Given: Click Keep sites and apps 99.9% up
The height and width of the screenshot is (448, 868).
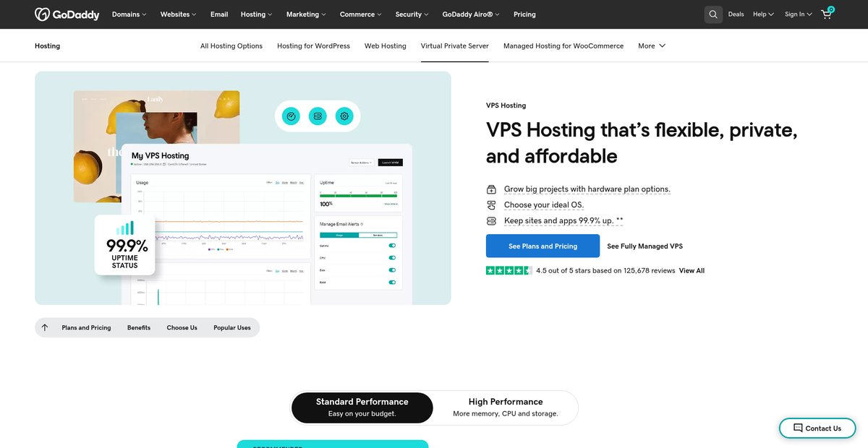Looking at the screenshot, I should 563,221.
